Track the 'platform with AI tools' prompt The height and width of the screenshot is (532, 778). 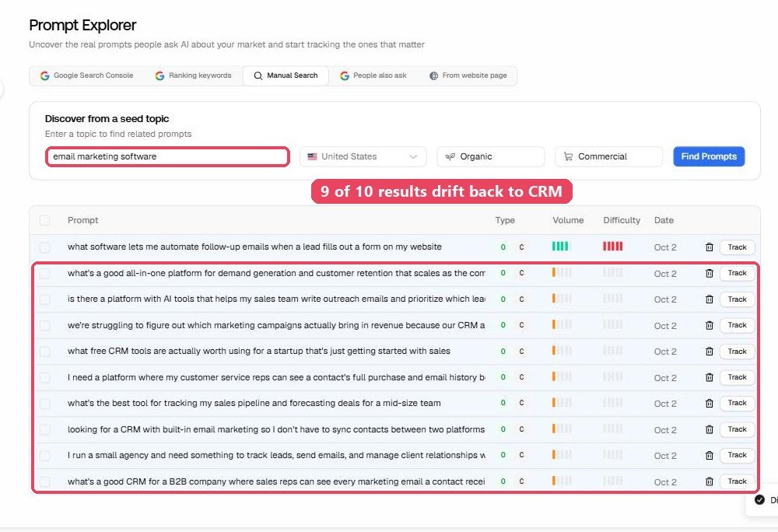click(x=737, y=299)
